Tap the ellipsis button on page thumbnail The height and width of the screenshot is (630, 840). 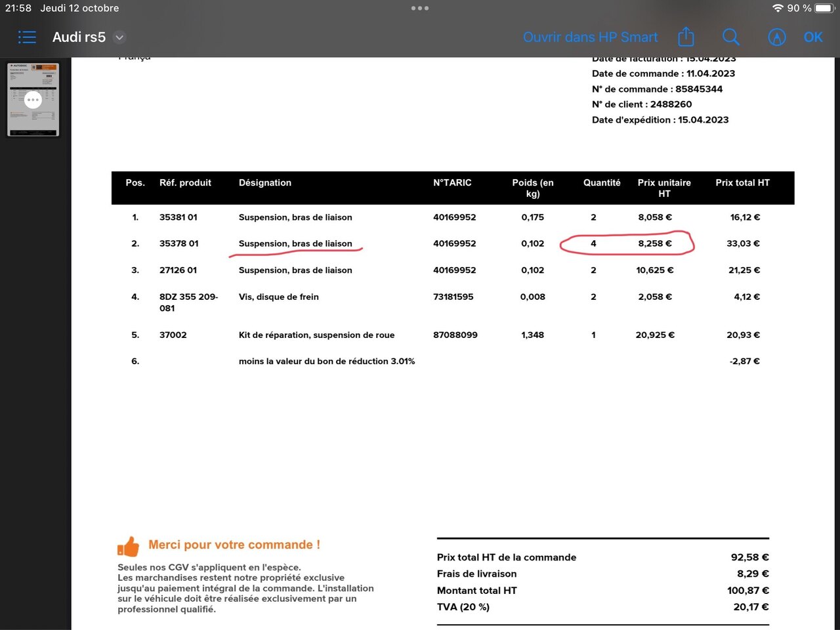(33, 100)
